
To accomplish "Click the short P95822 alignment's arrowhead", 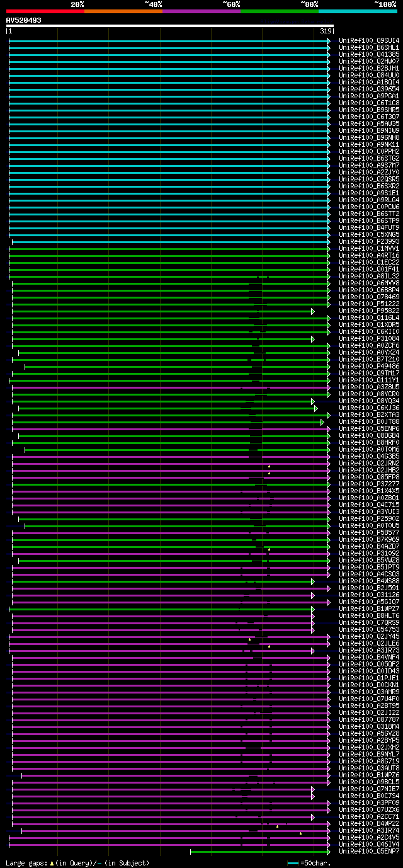I will coord(312,311).
